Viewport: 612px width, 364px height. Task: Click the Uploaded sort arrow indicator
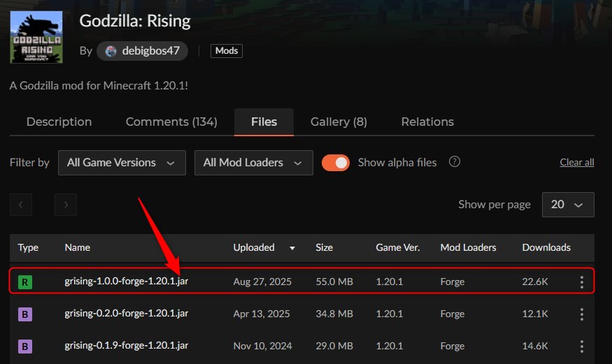click(292, 248)
